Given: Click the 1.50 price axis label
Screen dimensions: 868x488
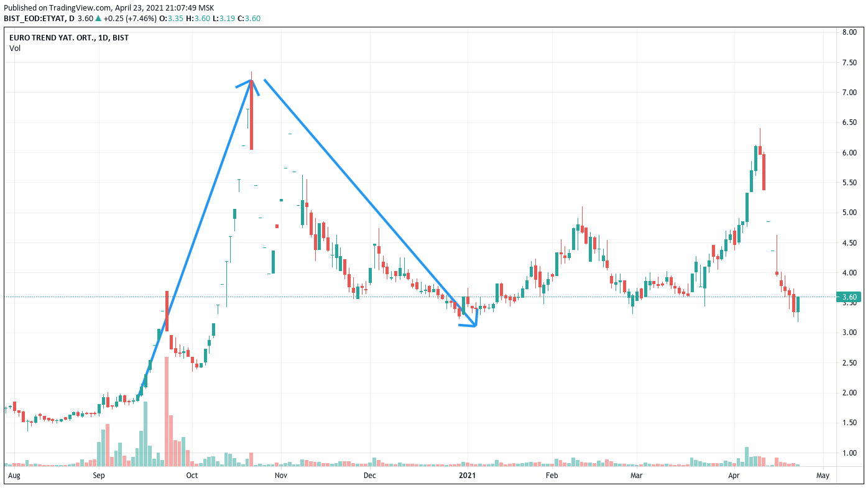Looking at the screenshot, I should (x=849, y=423).
